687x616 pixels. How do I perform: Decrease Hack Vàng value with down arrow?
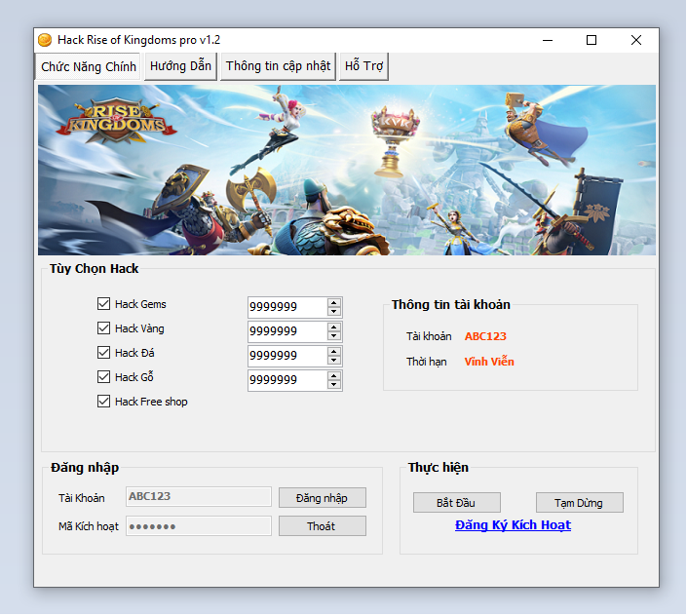334,336
